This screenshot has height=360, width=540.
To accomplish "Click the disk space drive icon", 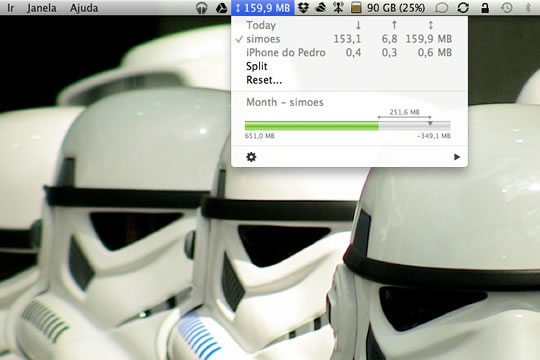I will coord(356,8).
